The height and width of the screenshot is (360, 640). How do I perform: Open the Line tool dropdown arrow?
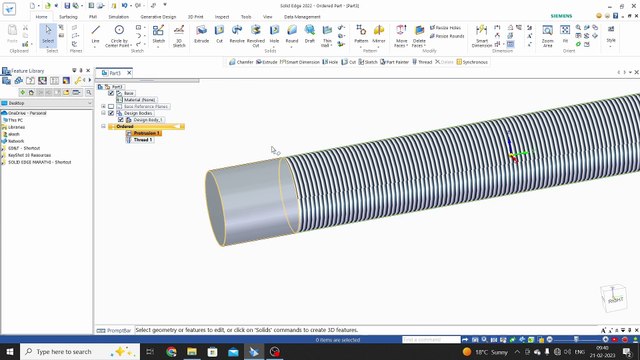pyautogui.click(x=95, y=47)
